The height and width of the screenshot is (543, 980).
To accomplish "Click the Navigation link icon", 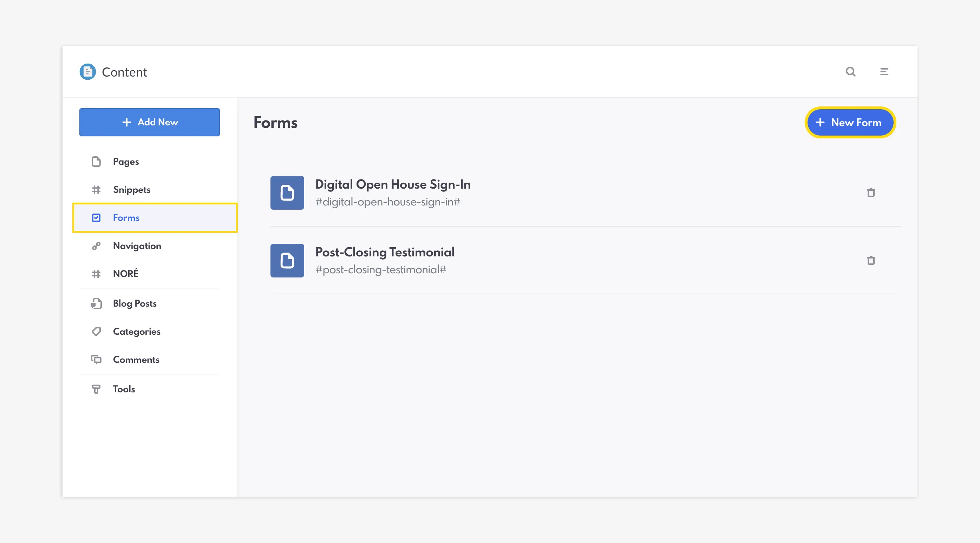I will point(96,246).
